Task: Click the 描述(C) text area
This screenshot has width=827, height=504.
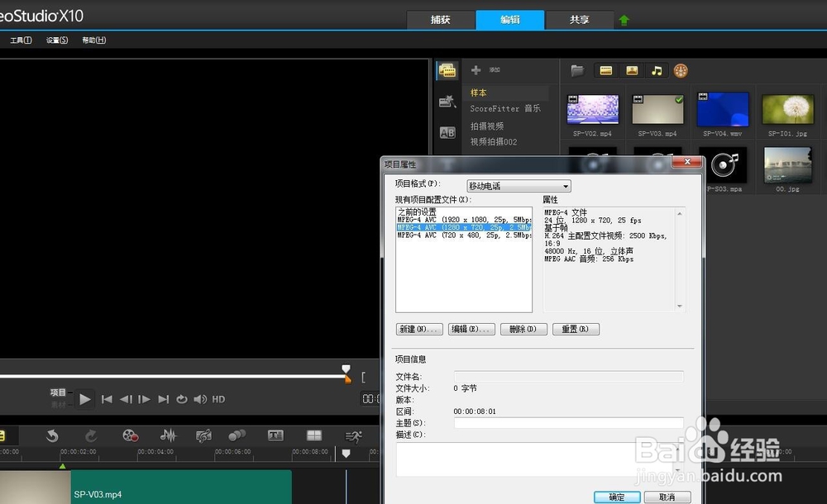Action: pyautogui.click(x=540, y=459)
